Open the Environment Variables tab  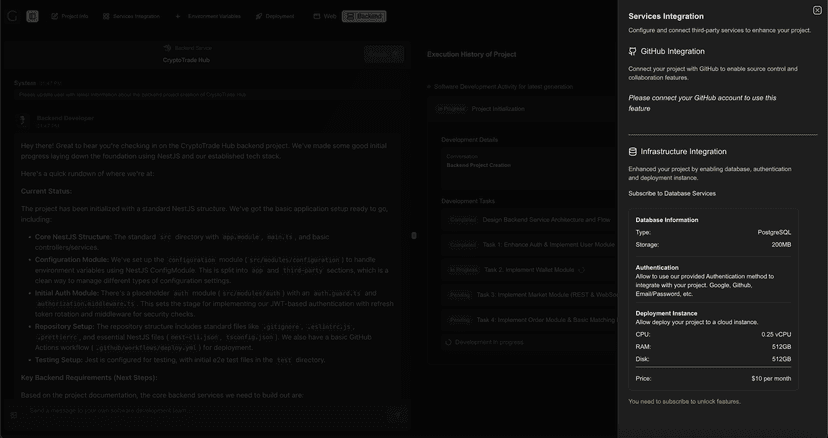click(x=214, y=16)
